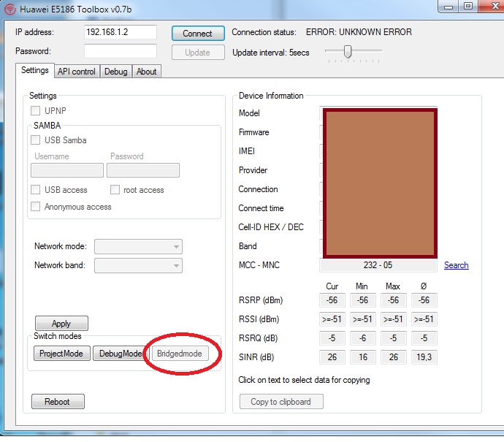Image resolution: width=504 pixels, height=442 pixels.
Task: Select the RSRQ Min value -6
Action: [x=362, y=338]
